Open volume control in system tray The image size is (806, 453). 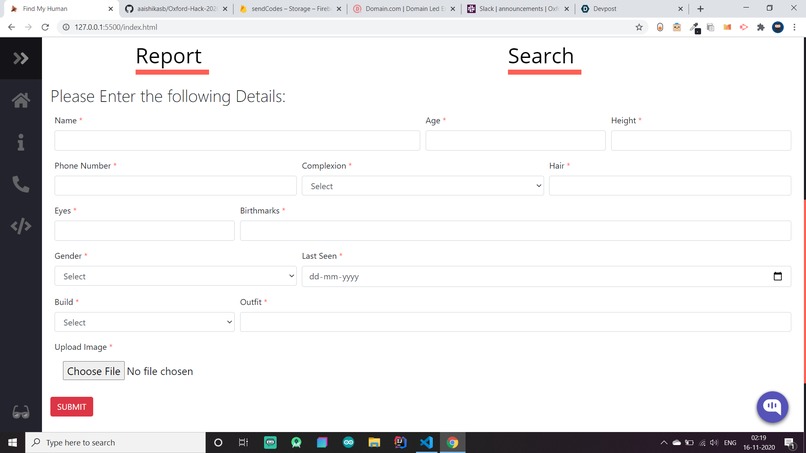click(x=714, y=442)
